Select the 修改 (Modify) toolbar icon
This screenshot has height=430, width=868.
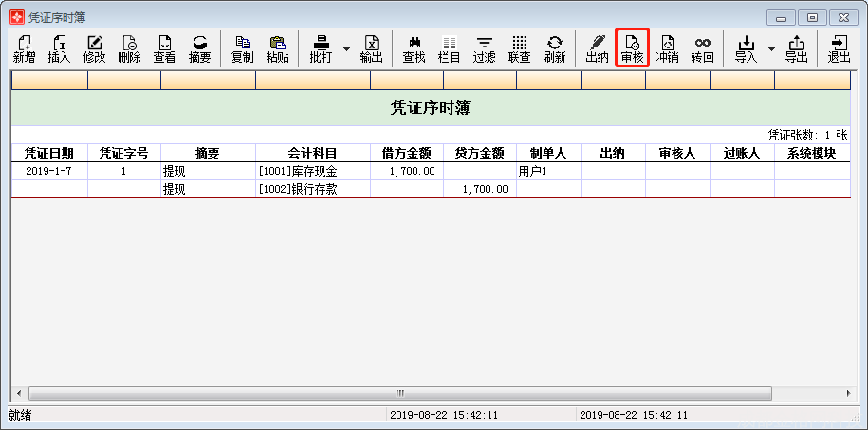[95, 48]
